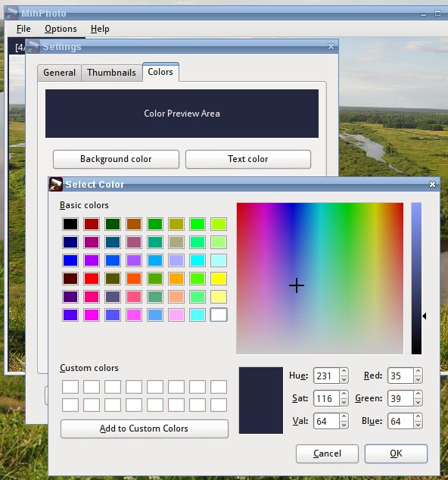The height and width of the screenshot is (480, 448).
Task: Increase the Green value with up arrow
Action: [418, 394]
